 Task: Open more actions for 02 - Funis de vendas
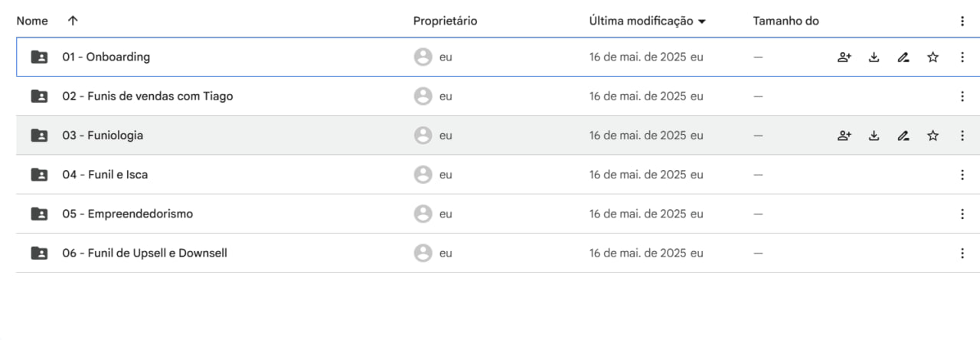(962, 96)
